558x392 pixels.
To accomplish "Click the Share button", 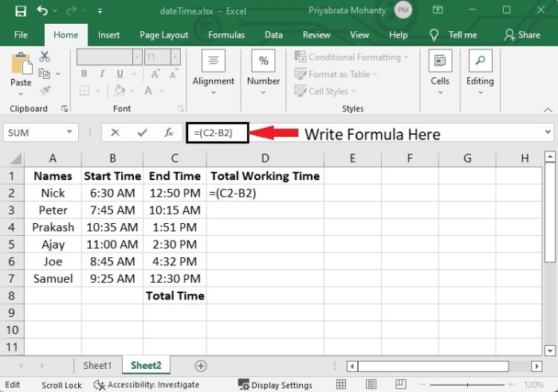I will 522,35.
